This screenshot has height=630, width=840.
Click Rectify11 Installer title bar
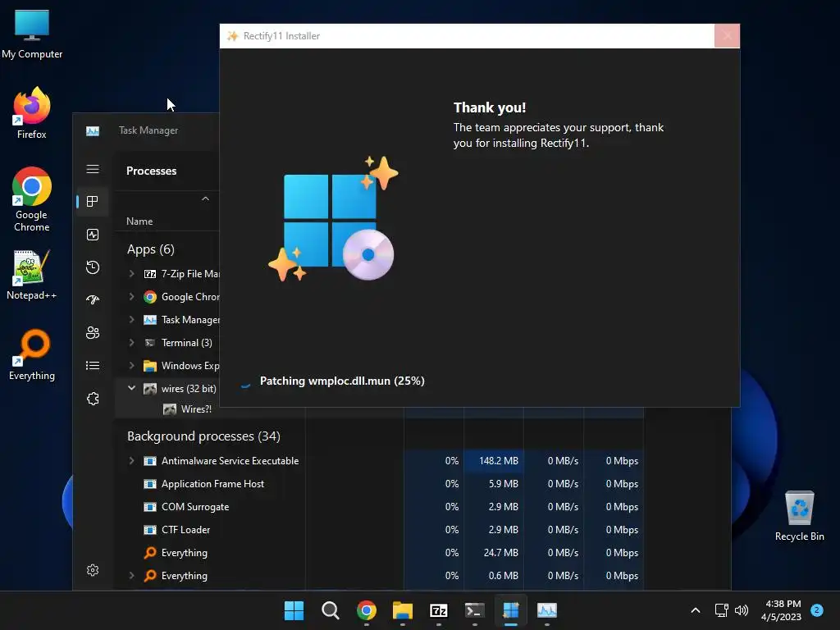(x=467, y=36)
